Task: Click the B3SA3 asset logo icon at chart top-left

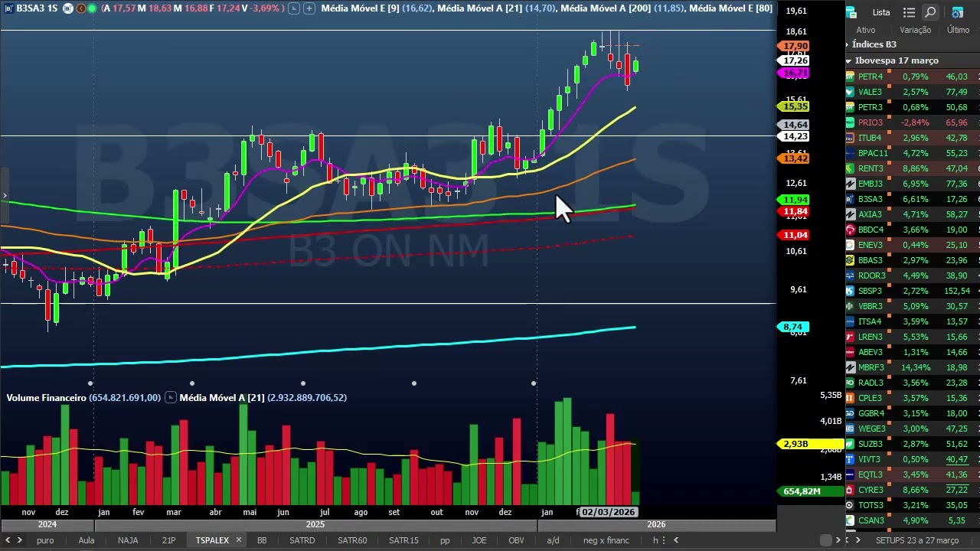Action: pos(8,8)
